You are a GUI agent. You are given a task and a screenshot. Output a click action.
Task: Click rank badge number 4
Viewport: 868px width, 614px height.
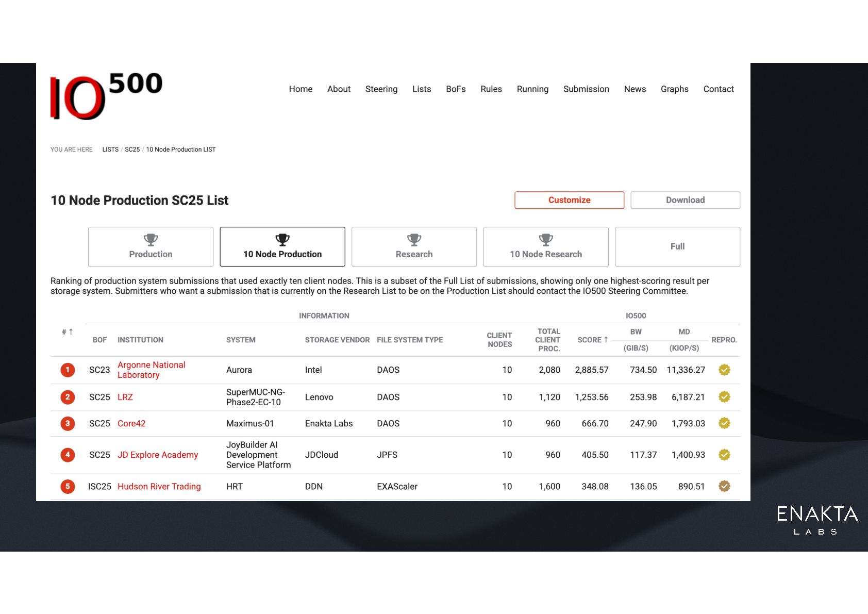[68, 455]
